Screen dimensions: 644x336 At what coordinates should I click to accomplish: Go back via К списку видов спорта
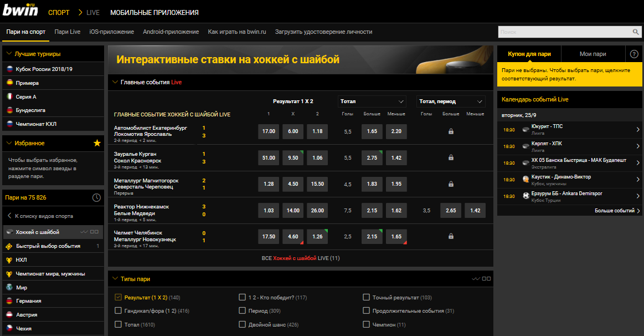pos(40,216)
